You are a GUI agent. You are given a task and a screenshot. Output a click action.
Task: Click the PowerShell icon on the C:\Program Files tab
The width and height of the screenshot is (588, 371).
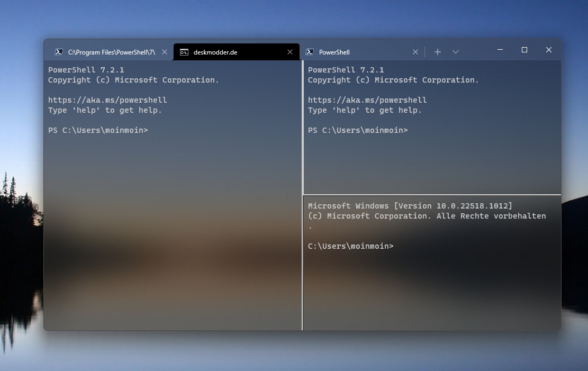click(x=59, y=52)
